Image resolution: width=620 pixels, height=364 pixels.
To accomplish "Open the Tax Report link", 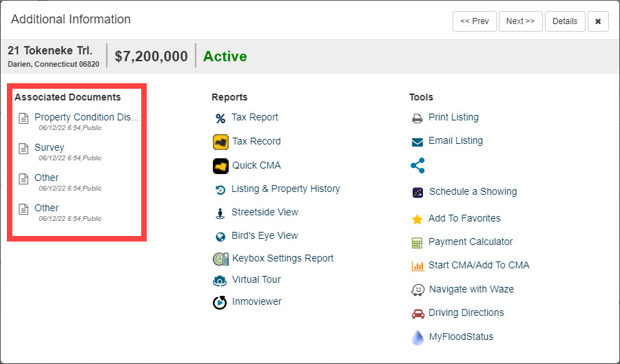I will pyautogui.click(x=255, y=117).
